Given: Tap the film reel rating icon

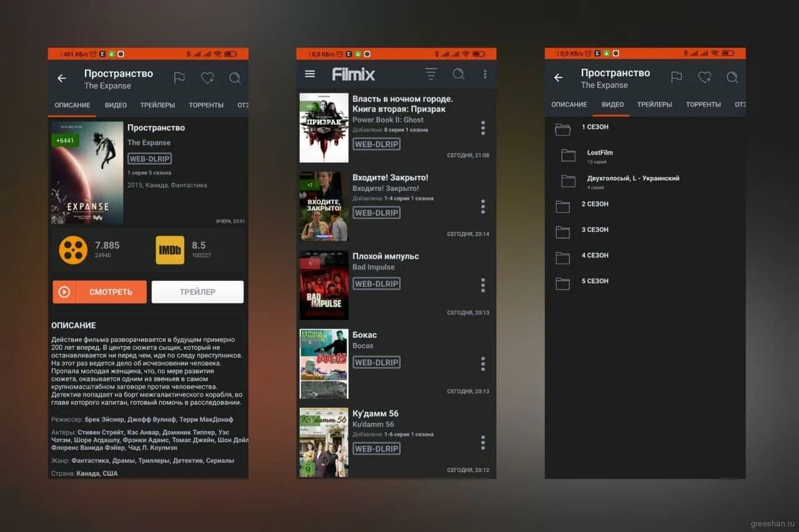Looking at the screenshot, I should coord(73,250).
